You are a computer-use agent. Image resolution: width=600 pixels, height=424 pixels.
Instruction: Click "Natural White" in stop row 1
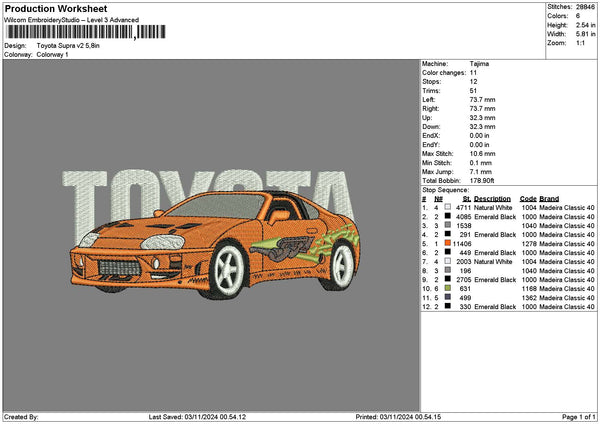(493, 208)
